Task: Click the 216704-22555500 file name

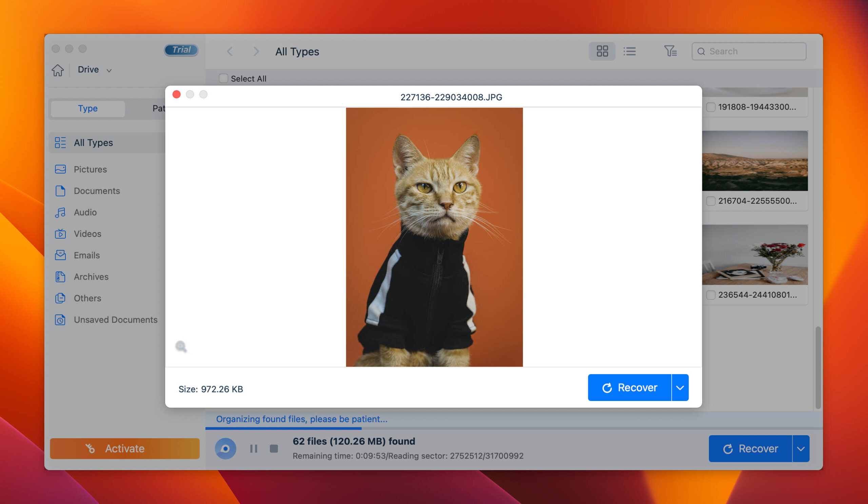Action: 757,201
